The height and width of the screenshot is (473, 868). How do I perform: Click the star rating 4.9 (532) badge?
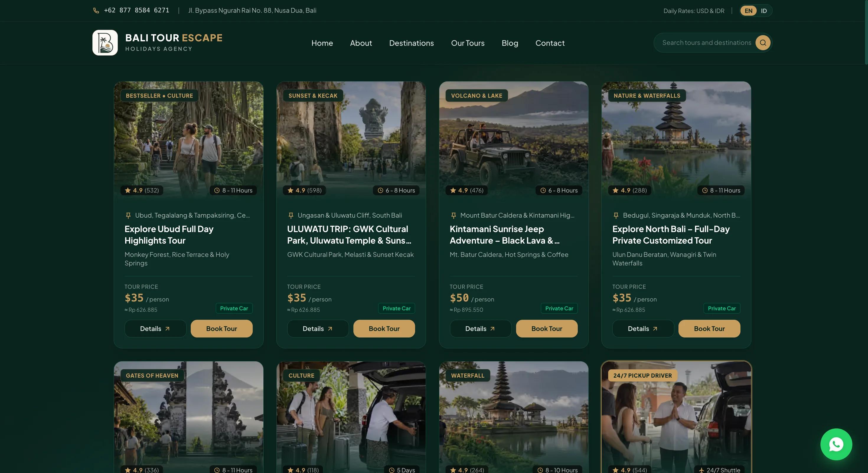coord(142,190)
